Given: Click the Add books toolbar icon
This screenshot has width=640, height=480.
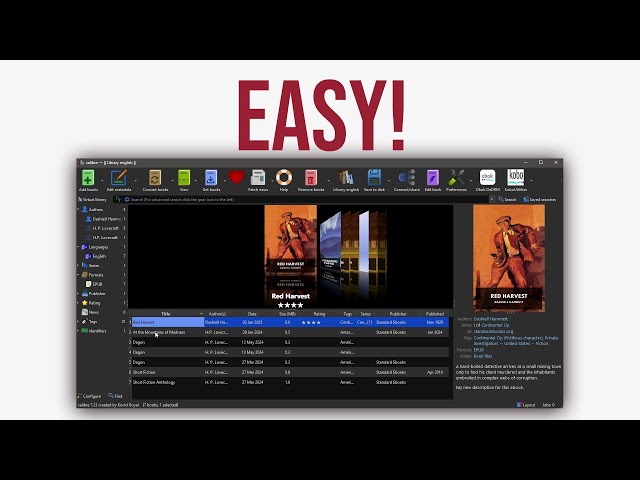Looking at the screenshot, I should 88,178.
